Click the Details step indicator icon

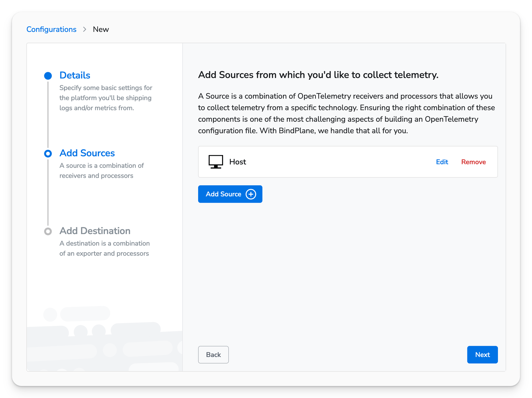click(48, 75)
